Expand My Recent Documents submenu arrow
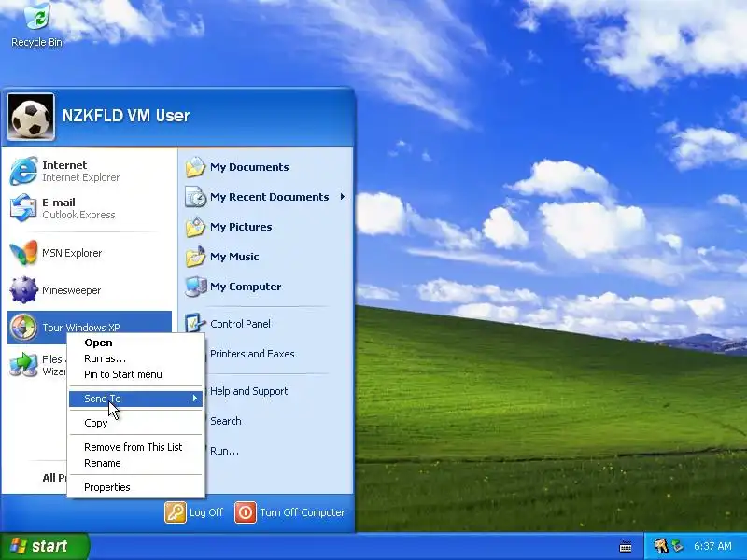 (343, 197)
